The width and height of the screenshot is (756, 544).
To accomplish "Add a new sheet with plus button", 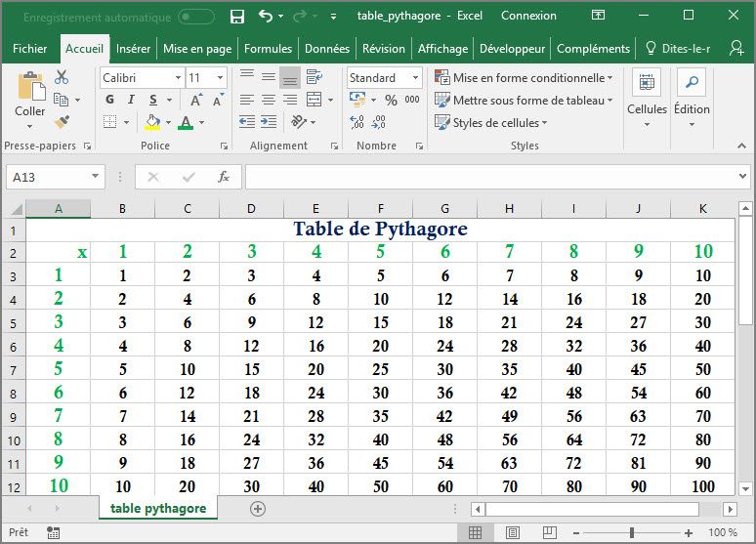I will coord(258,509).
